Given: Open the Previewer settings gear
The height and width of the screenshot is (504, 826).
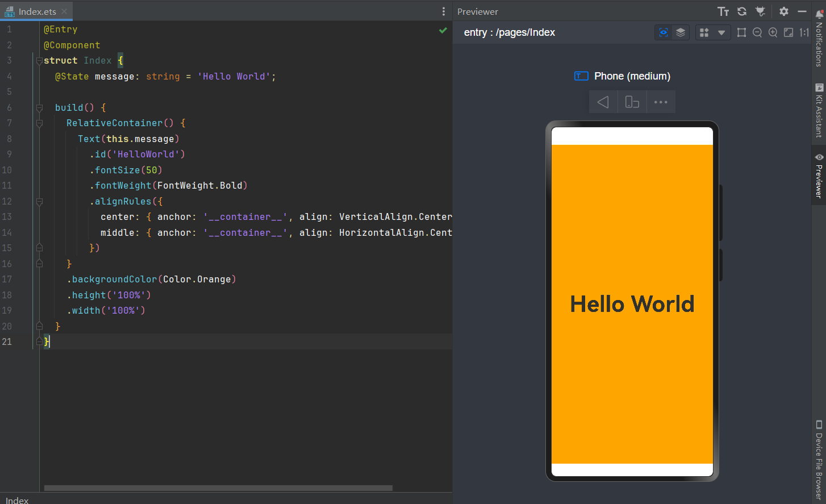Looking at the screenshot, I should [x=784, y=11].
